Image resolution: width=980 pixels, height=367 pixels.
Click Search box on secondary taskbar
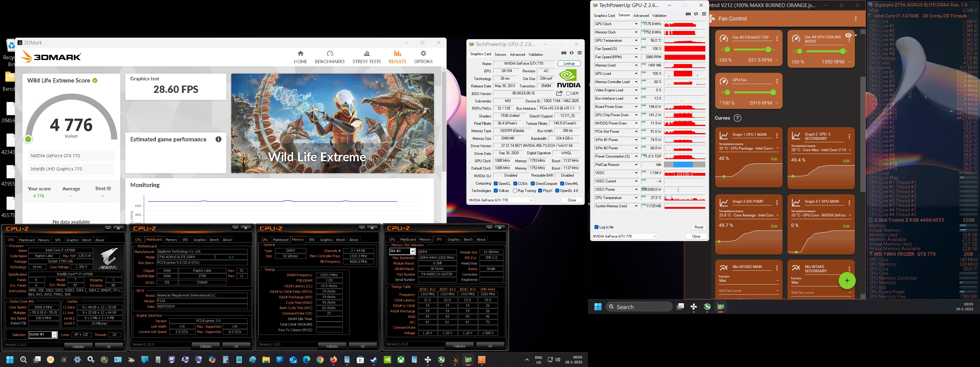point(639,307)
